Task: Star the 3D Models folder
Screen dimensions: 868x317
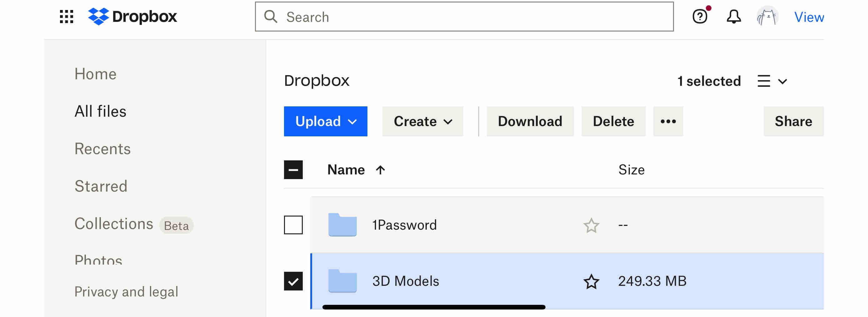Action: click(x=591, y=281)
